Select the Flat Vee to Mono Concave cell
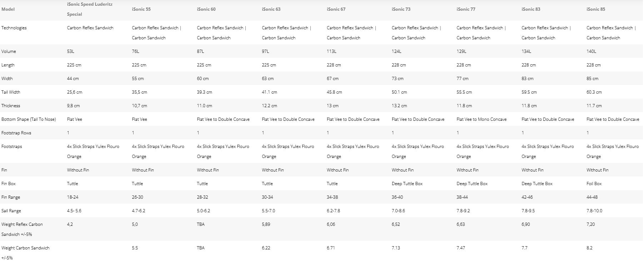This screenshot has width=644, height=268. click(x=481, y=119)
